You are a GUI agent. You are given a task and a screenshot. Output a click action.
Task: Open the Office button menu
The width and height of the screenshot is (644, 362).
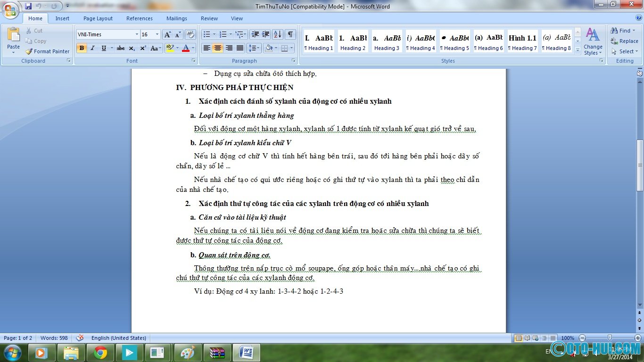10,10
